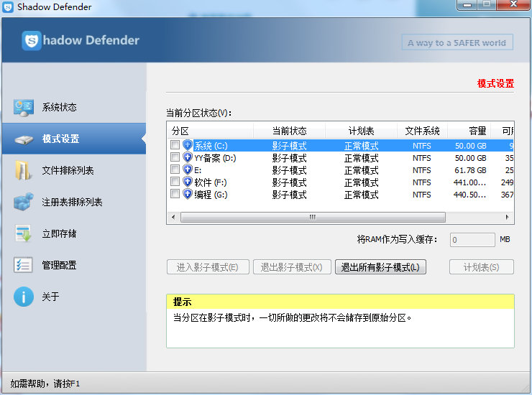Screen dimensions: 532x395
Task: Sort by the 容量 column header
Action: coord(469,131)
